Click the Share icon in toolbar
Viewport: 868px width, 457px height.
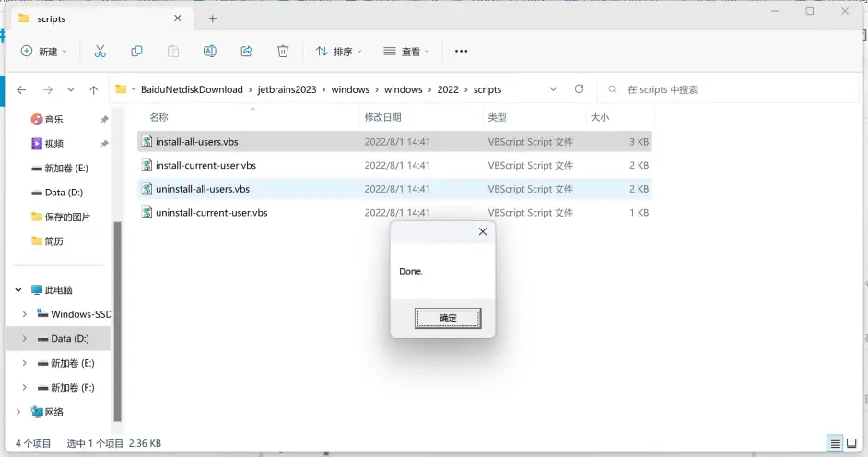coord(246,52)
